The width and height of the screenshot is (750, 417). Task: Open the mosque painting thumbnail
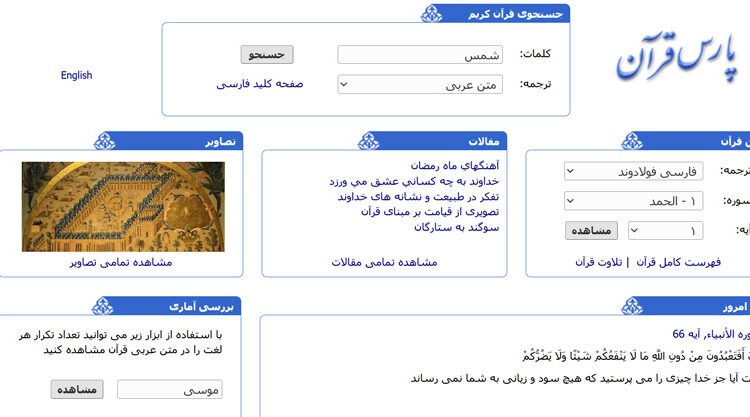tap(123, 207)
